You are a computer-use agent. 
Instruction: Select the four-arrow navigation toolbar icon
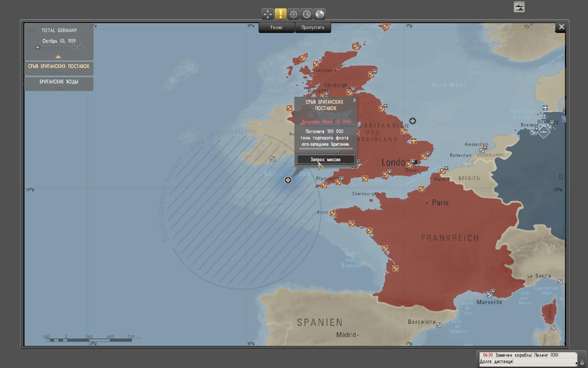click(x=268, y=14)
